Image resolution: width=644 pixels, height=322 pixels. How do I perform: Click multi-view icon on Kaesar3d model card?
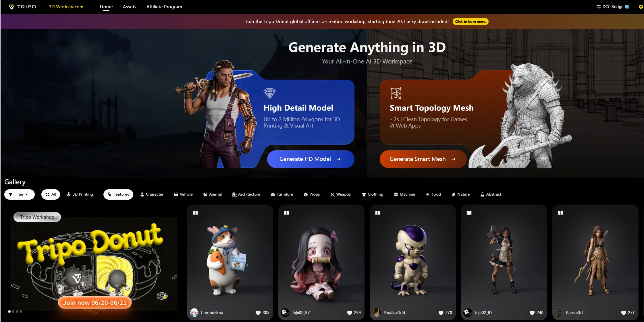tap(560, 213)
